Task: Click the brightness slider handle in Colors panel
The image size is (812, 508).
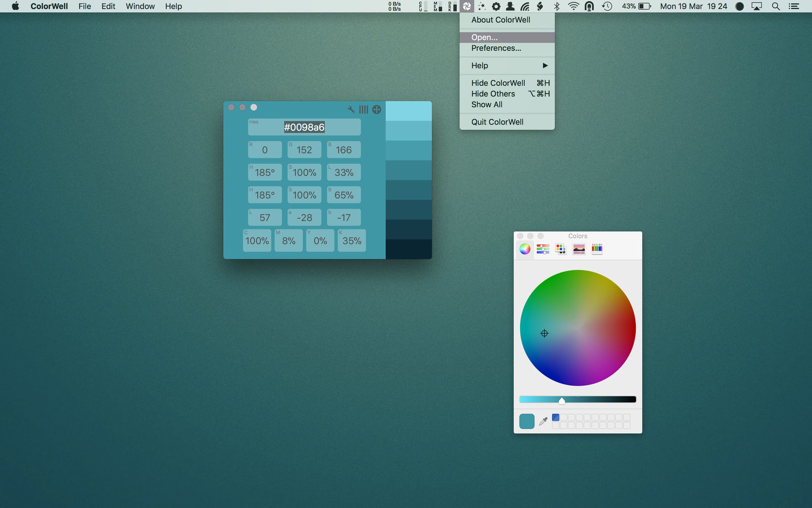Action: pos(562,401)
